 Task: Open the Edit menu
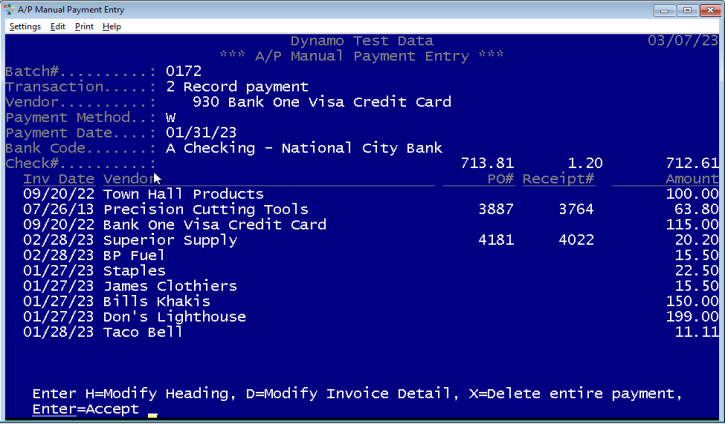pos(58,26)
